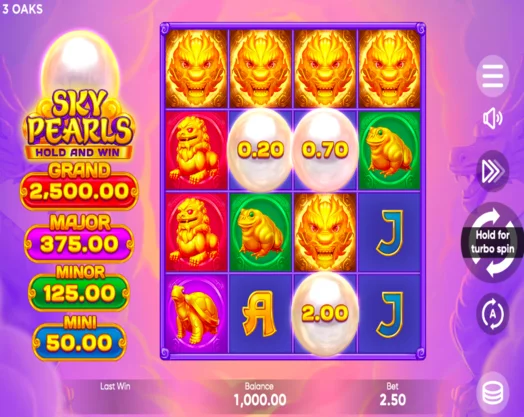Open bet settings via coin stack icon
The width and height of the screenshot is (524, 417).
point(493,393)
